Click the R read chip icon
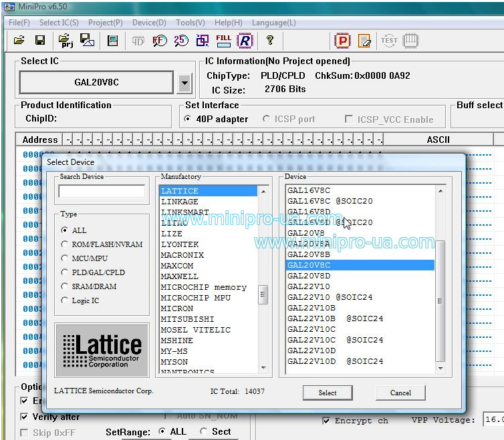 (245, 41)
